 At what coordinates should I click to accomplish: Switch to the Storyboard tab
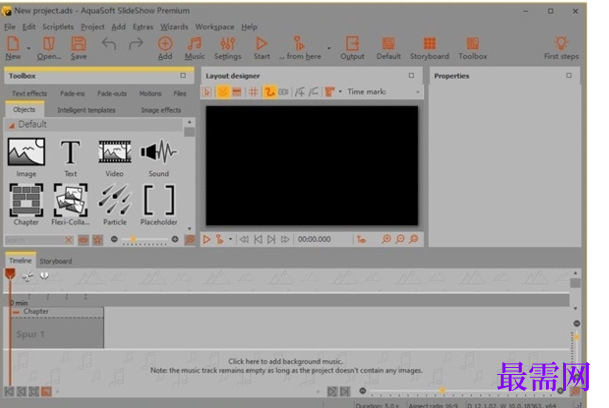coord(56,261)
